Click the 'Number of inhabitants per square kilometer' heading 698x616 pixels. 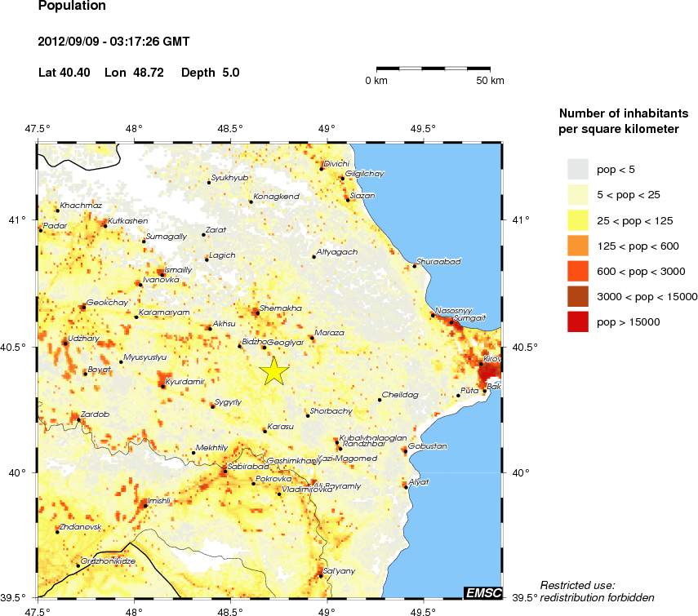(623, 121)
